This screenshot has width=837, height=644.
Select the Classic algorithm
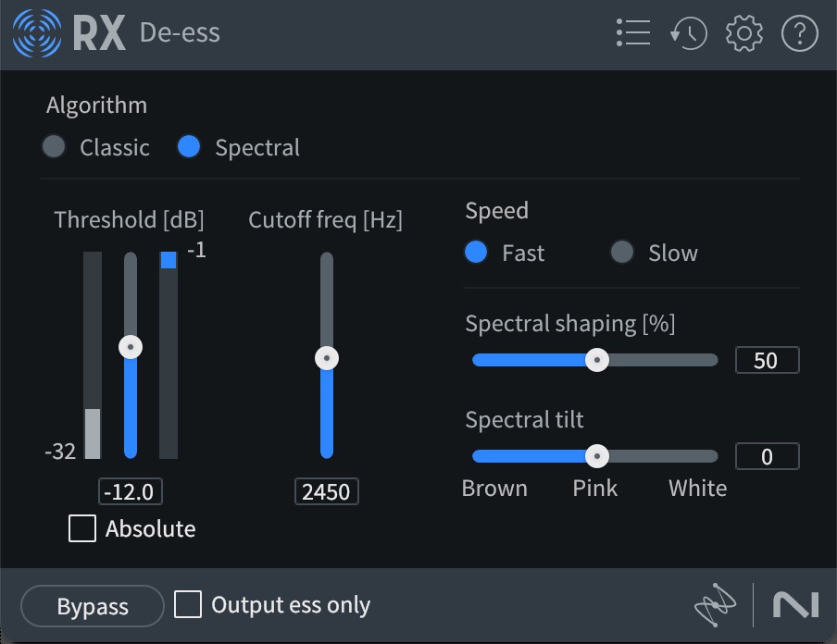tap(54, 147)
